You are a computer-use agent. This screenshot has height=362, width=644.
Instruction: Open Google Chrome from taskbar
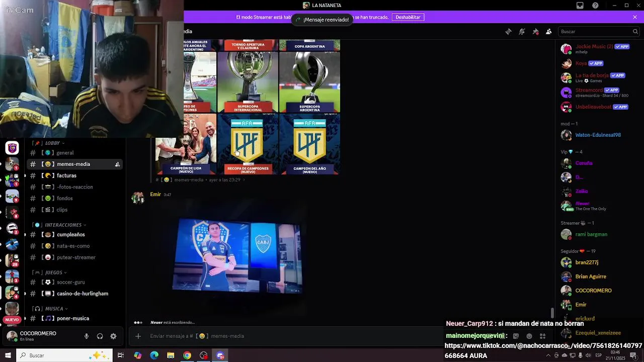point(187,355)
